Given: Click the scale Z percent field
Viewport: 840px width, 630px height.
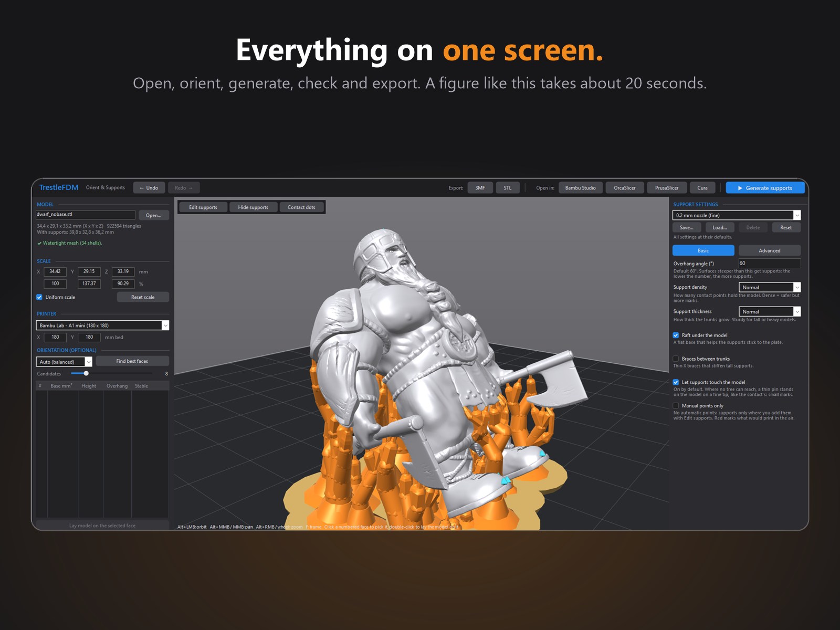Looking at the screenshot, I should pyautogui.click(x=123, y=283).
